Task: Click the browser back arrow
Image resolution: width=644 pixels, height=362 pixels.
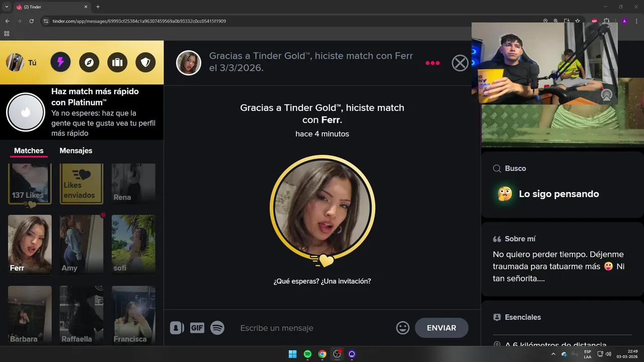Action: coord(7,21)
